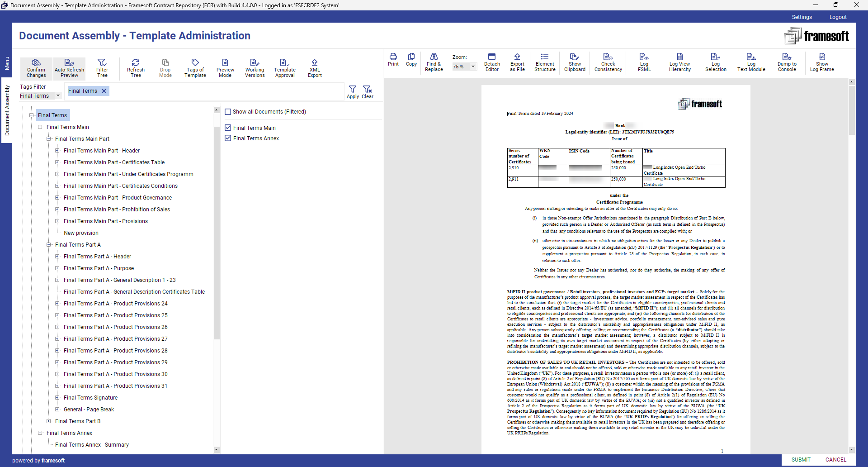The height and width of the screenshot is (467, 868).
Task: Open the Settings menu
Action: [802, 17]
